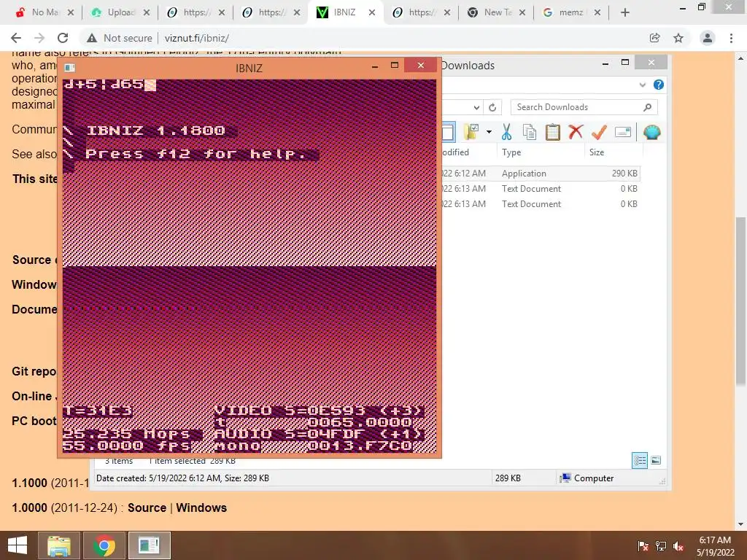Click the Cut scissors icon in Downloads toolbar
Viewport: 747px width, 560px height.
[506, 132]
